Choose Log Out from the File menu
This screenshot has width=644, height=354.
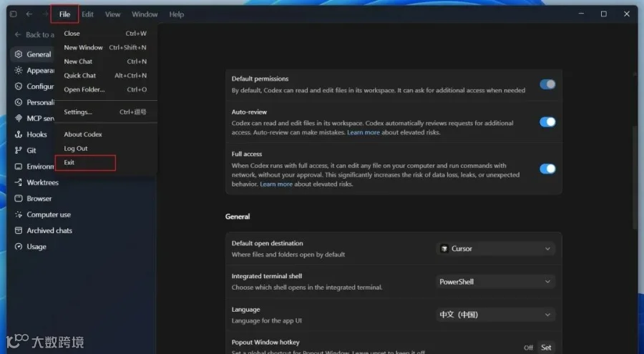tap(106, 148)
